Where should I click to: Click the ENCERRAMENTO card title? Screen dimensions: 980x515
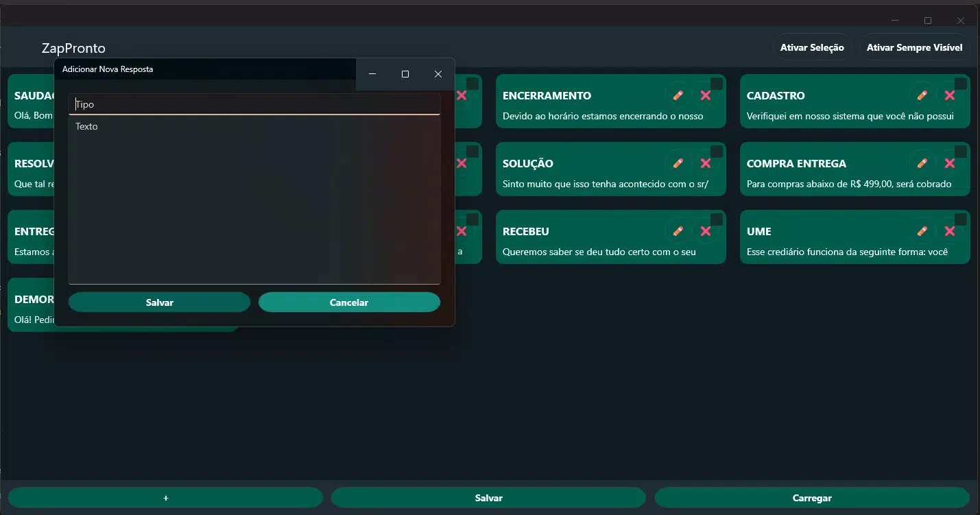coord(547,96)
